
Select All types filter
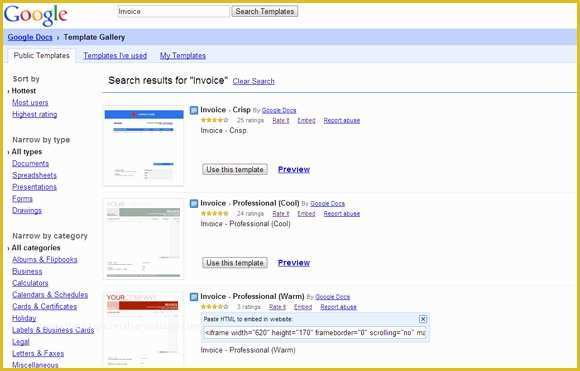[x=27, y=152]
